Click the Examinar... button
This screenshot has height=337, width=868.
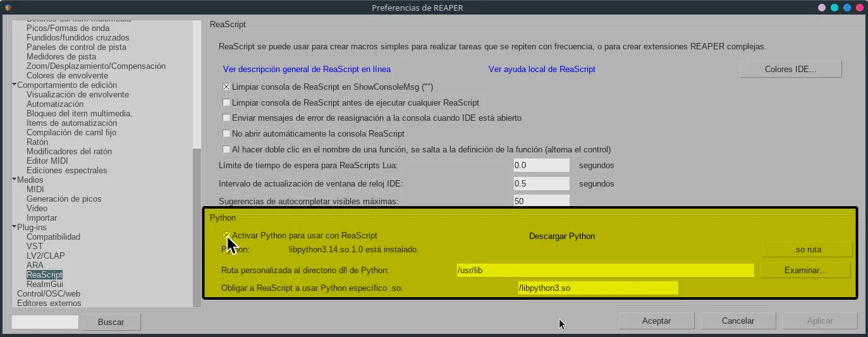[805, 271]
